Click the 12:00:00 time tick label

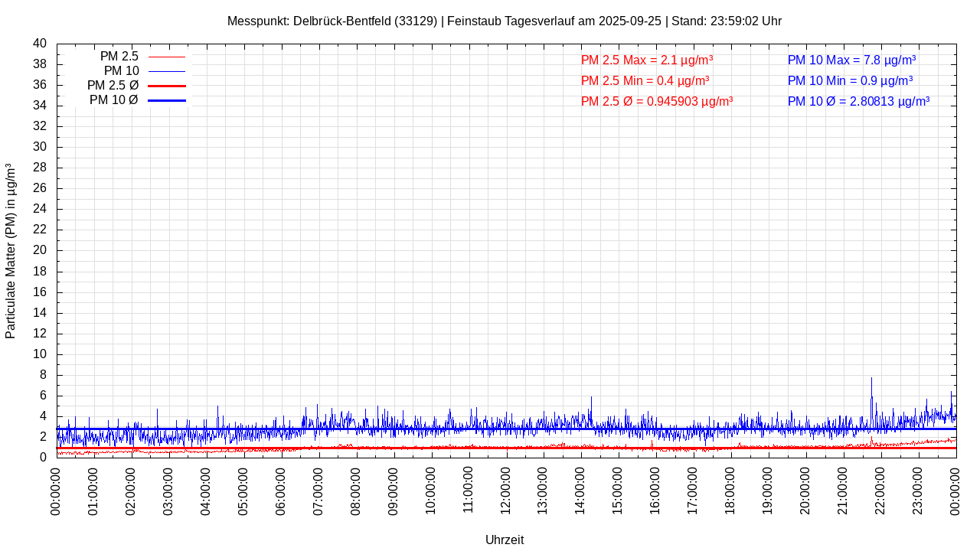[506, 490]
